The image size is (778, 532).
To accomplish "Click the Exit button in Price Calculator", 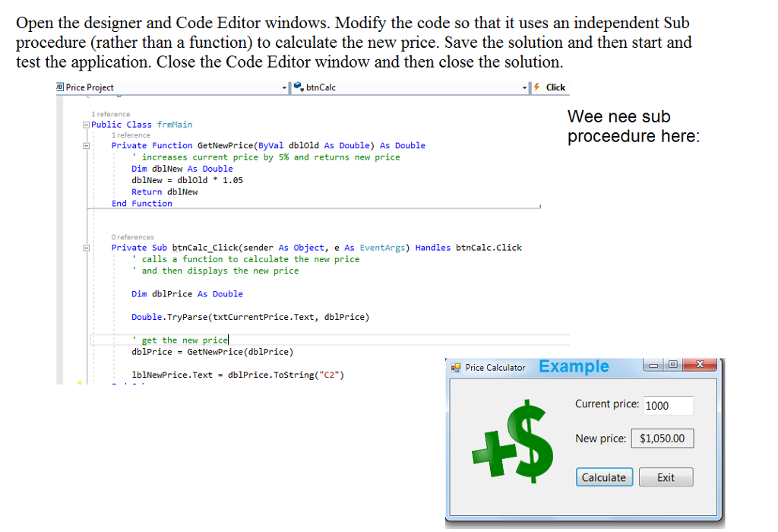I will point(666,477).
